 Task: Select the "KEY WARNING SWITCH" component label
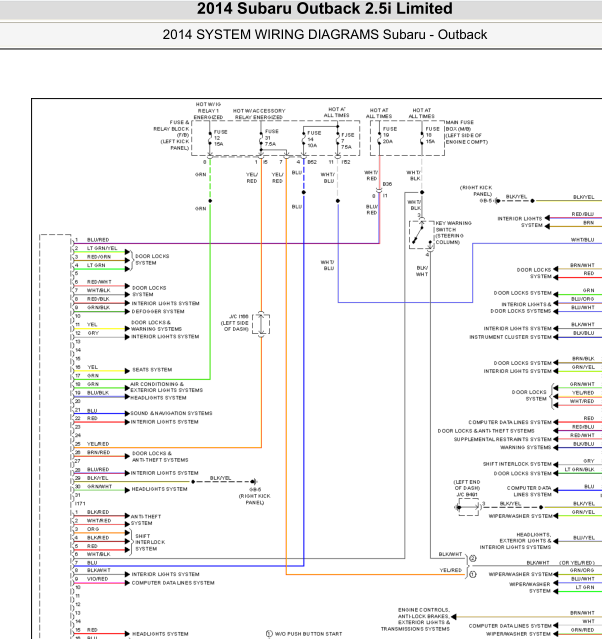point(454,233)
